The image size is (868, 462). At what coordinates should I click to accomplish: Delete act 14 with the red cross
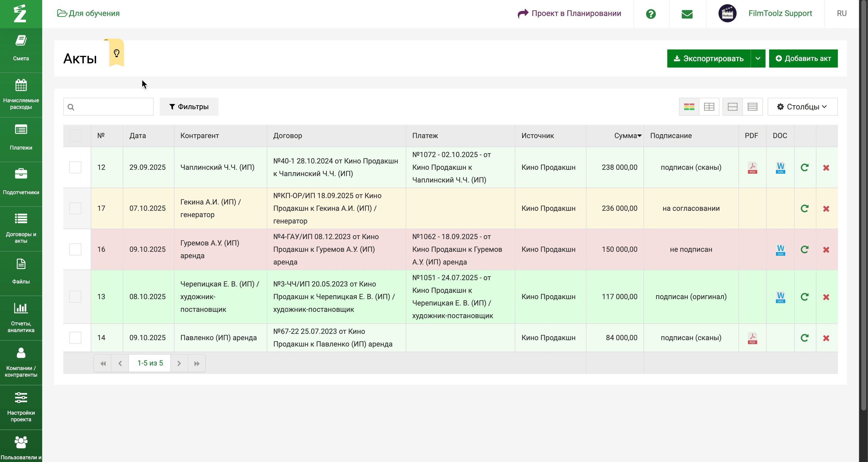[x=826, y=338]
